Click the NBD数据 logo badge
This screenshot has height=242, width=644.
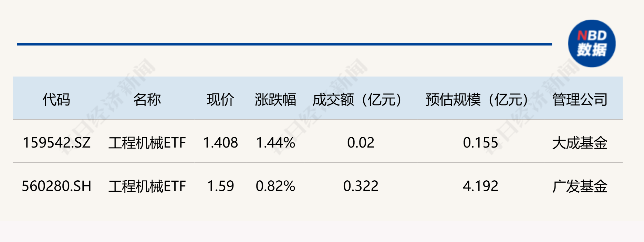[x=592, y=43]
